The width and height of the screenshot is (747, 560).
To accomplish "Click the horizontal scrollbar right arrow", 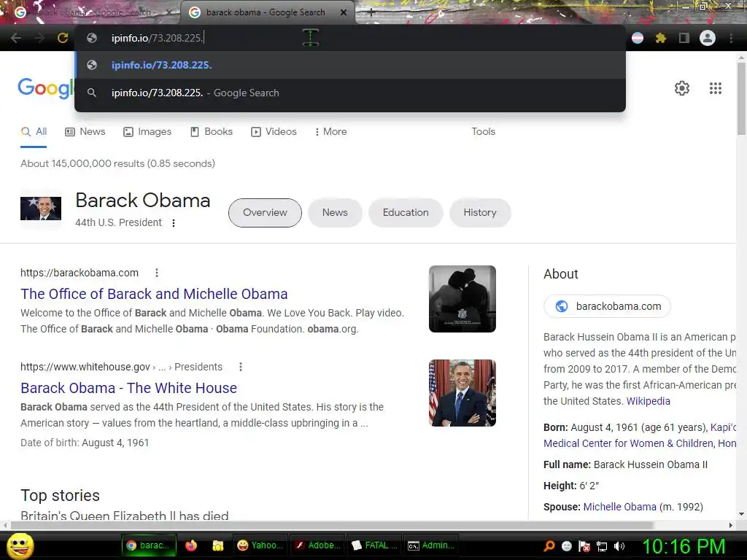I will pyautogui.click(x=731, y=525).
